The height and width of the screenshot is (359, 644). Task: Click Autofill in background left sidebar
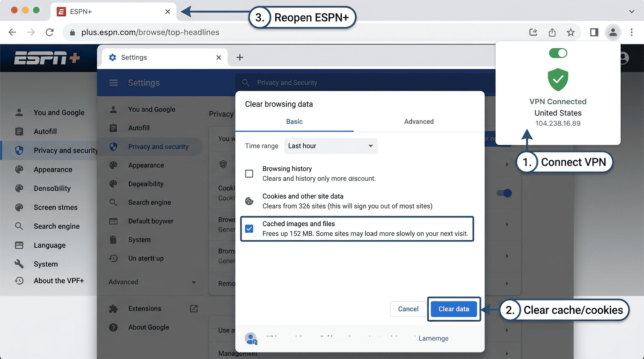click(x=45, y=131)
